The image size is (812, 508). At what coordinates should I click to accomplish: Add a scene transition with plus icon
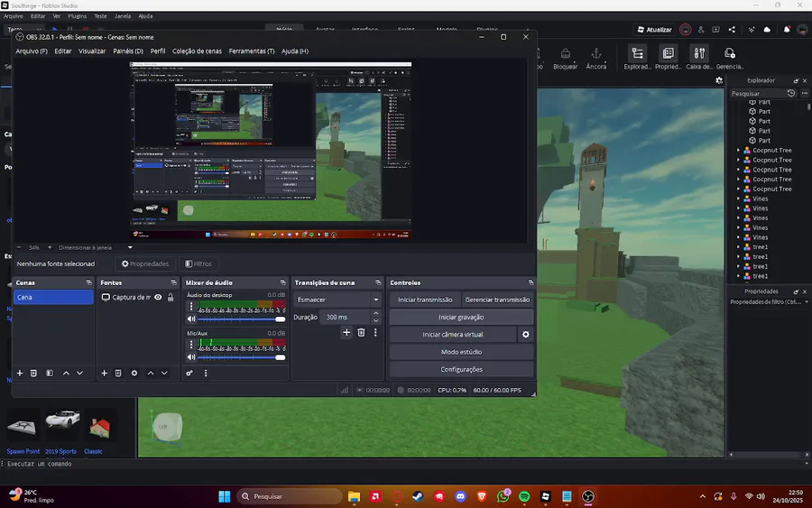tap(346, 332)
